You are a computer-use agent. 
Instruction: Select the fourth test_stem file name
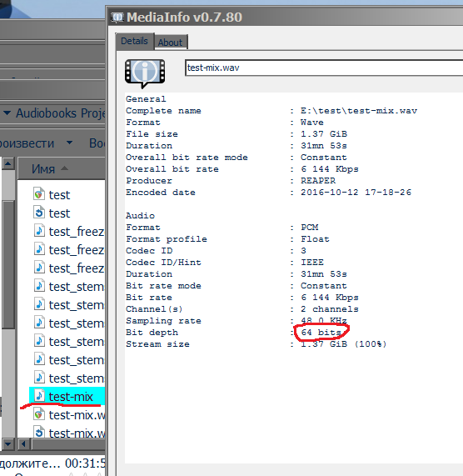coord(77,342)
